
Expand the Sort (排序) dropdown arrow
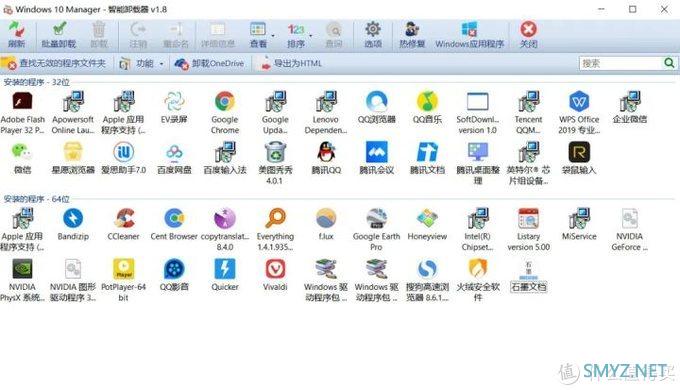point(311,35)
